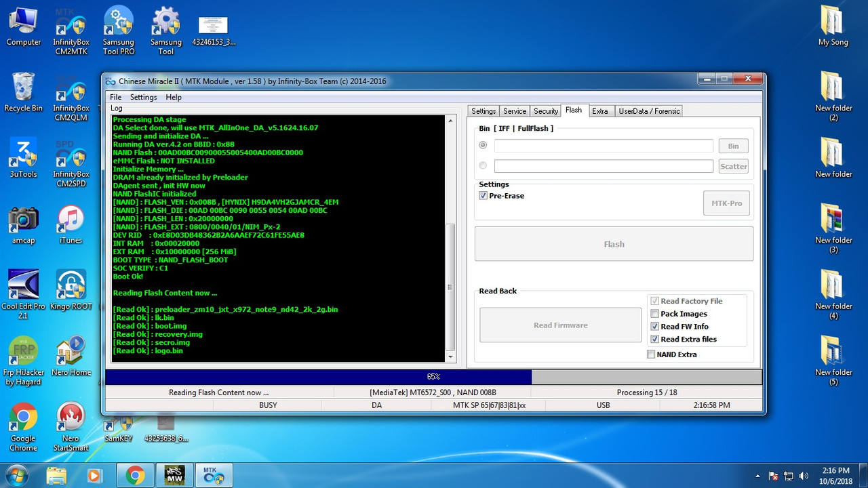Click the MTK-Pro button
Image resolution: width=868 pixels, height=488 pixels.
(x=726, y=203)
